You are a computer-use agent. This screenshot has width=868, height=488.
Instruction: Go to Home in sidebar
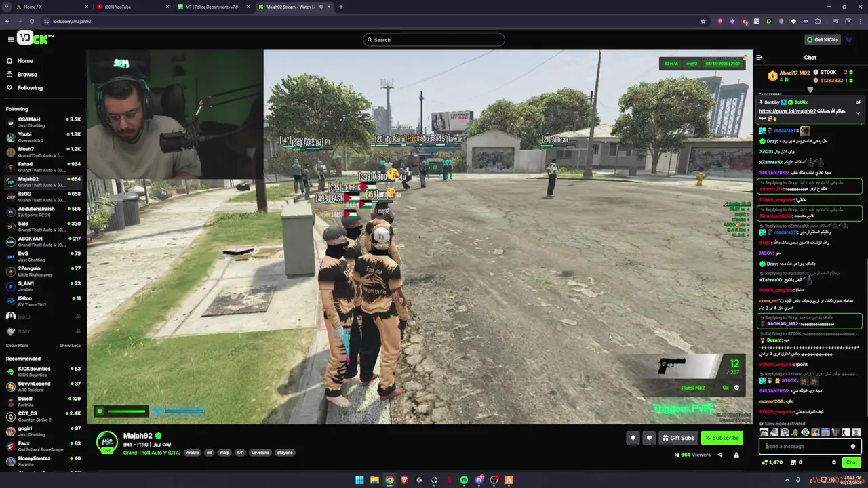[x=25, y=60]
